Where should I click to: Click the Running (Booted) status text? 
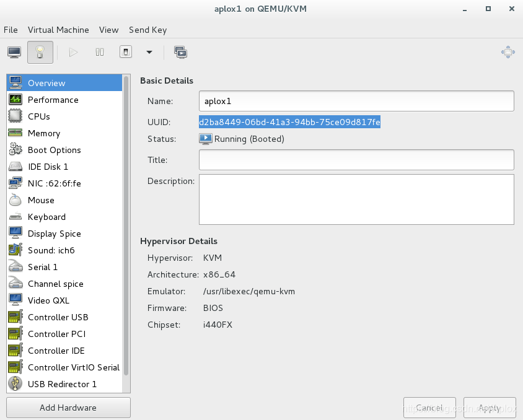pos(249,139)
